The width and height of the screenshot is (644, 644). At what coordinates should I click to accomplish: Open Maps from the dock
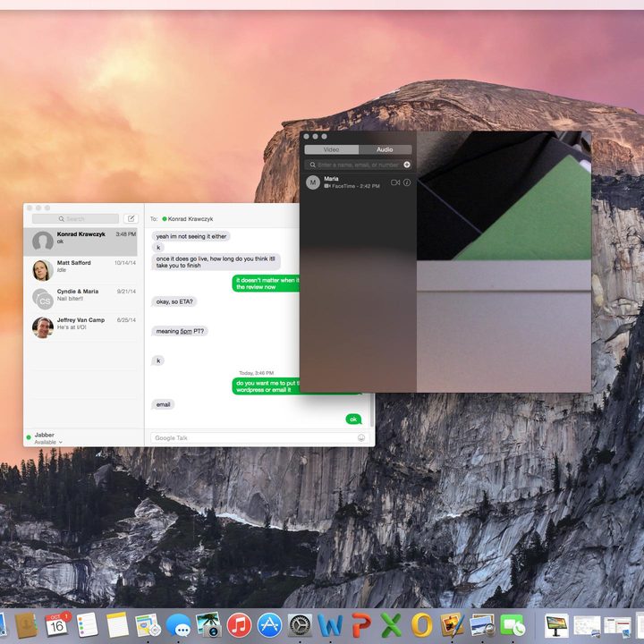148,625
